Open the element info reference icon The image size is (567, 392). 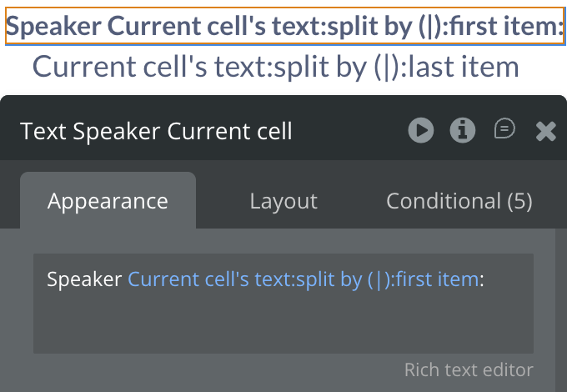pyautogui.click(x=462, y=130)
